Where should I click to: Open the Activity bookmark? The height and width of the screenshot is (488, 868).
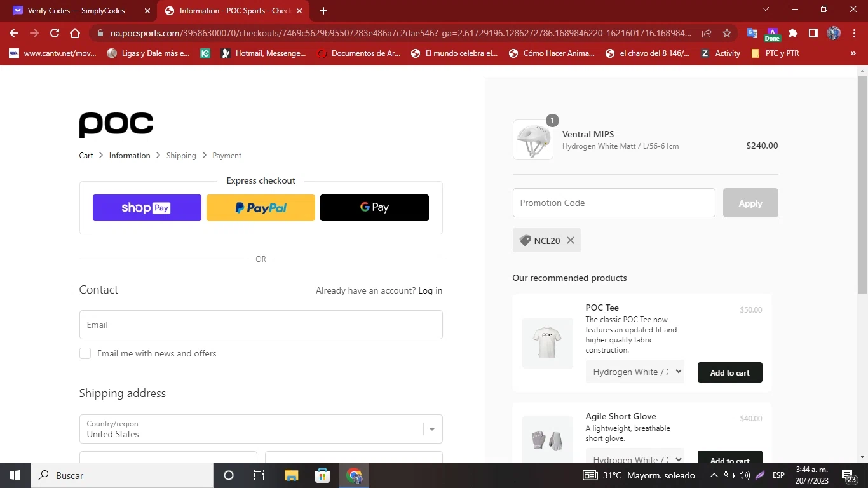721,53
